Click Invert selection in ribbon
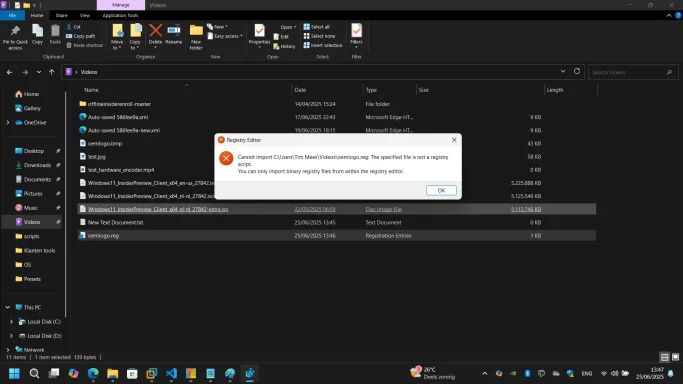 (323, 45)
